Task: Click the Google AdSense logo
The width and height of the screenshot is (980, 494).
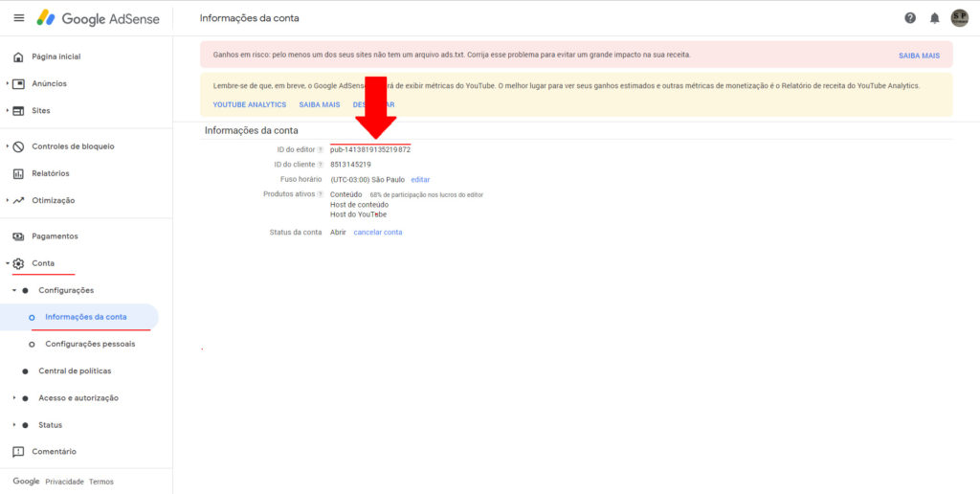Action: [99, 18]
